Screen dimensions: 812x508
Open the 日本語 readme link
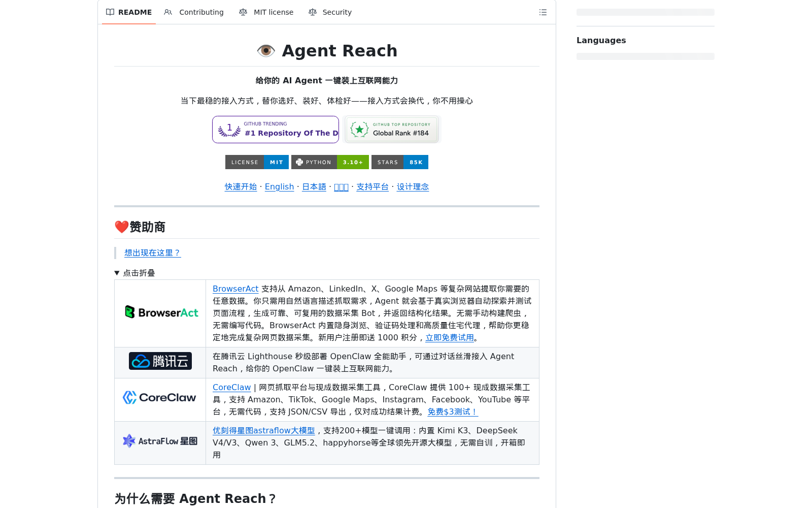[x=314, y=187]
